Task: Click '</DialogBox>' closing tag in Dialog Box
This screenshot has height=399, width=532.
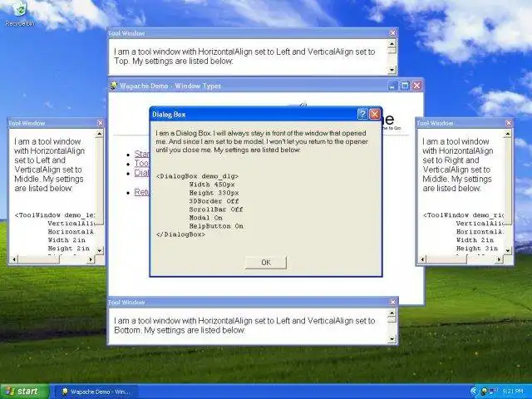Action: pos(181,234)
